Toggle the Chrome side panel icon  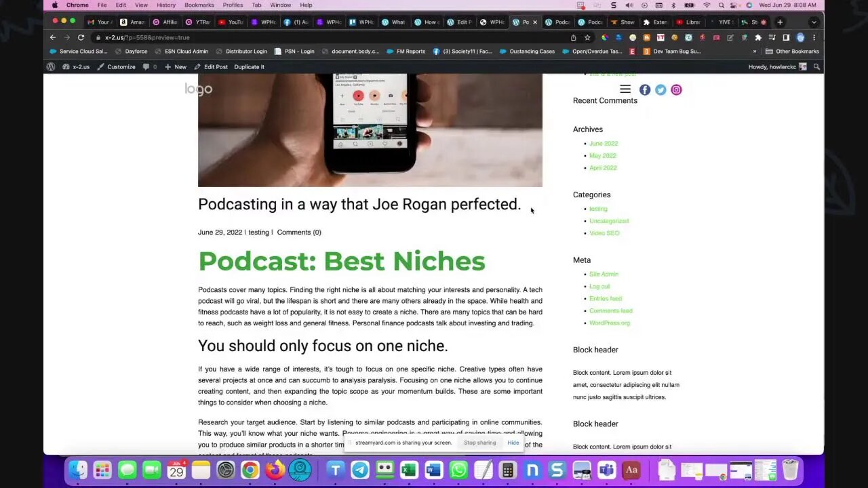tap(786, 37)
